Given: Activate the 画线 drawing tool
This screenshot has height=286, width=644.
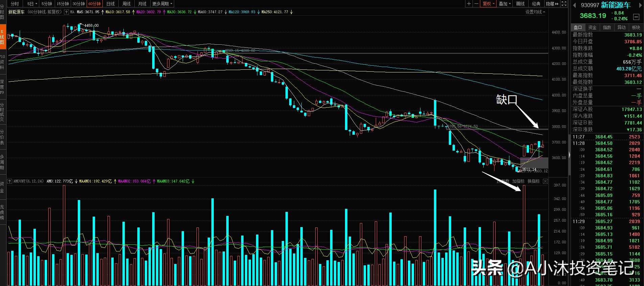Looking at the screenshot, I should (520, 4).
